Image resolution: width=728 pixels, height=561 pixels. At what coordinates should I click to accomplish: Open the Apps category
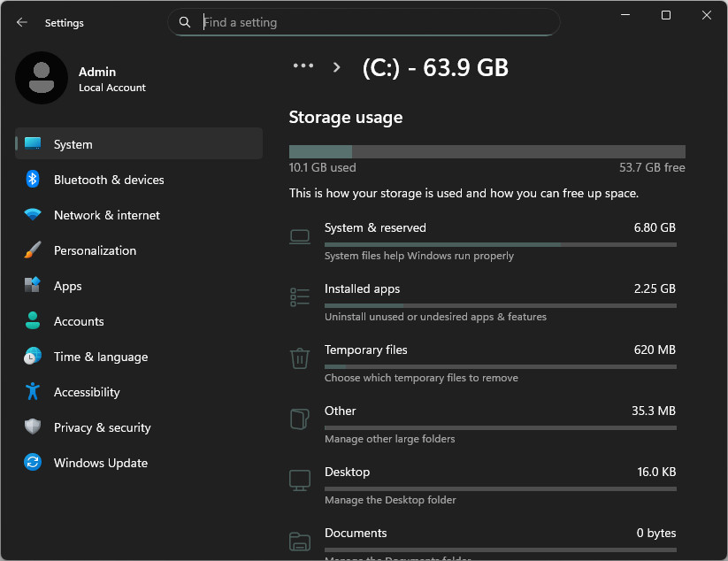(x=139, y=286)
